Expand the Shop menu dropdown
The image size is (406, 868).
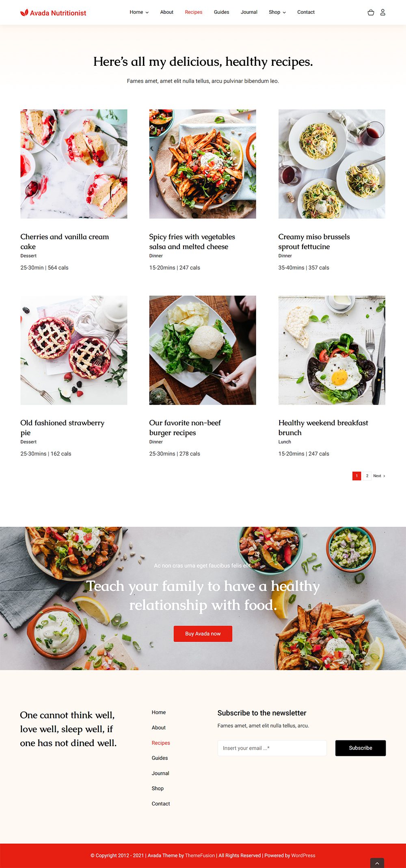[x=277, y=12]
